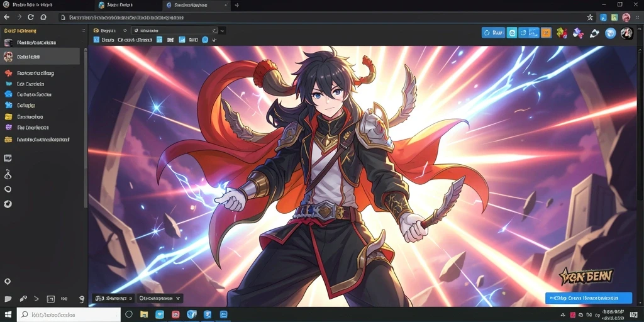Click the browser forward arrow
Viewport: 644px width, 322px height.
[x=19, y=17]
